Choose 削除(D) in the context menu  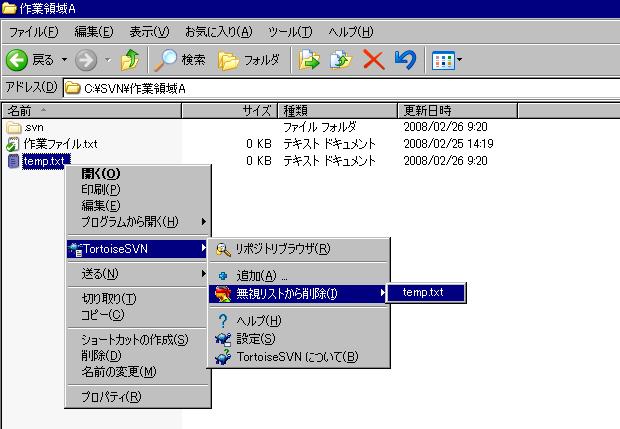137,356
